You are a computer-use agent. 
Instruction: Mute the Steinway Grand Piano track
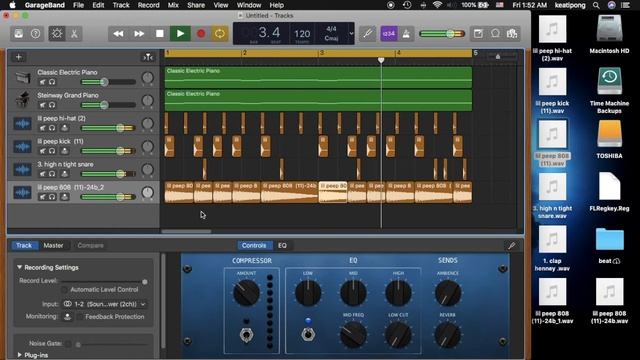pyautogui.click(x=42, y=105)
